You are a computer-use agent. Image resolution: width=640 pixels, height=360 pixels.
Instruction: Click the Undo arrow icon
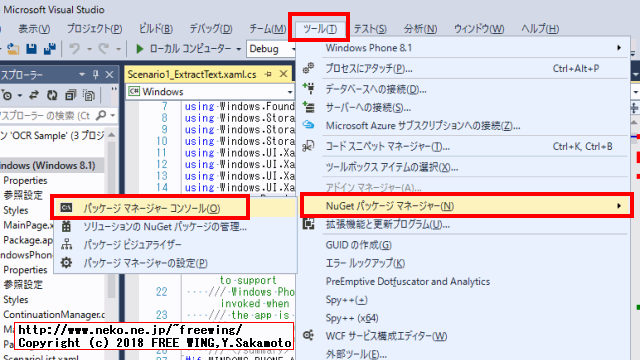point(74,49)
